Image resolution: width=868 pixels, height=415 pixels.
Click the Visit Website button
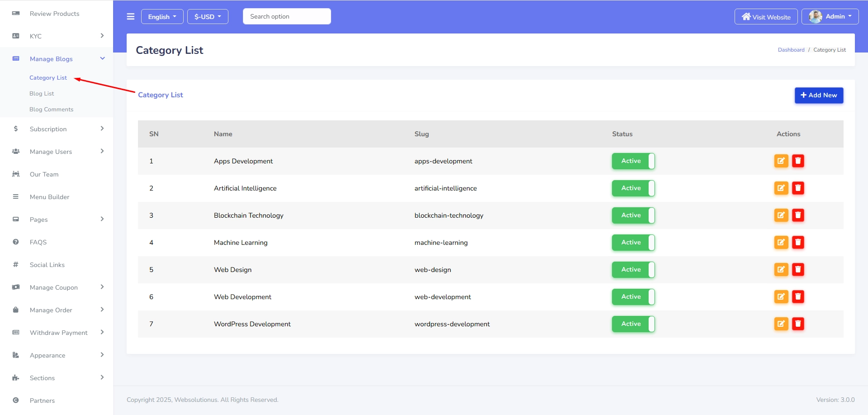pos(766,17)
